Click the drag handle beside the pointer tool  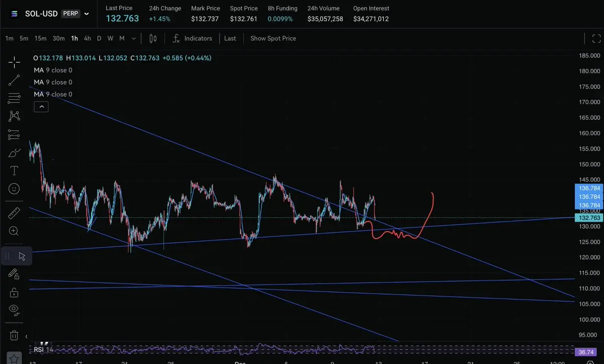coord(7,256)
